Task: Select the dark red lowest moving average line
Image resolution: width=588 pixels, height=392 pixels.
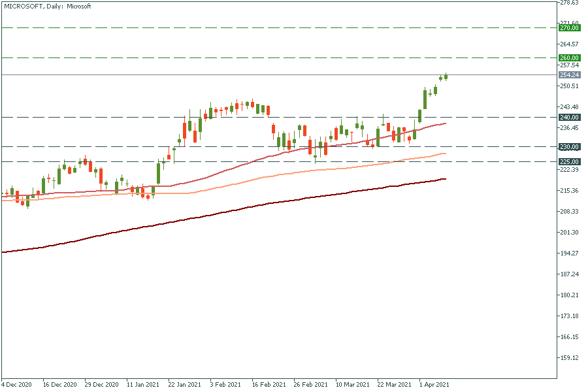Action: (x=261, y=204)
